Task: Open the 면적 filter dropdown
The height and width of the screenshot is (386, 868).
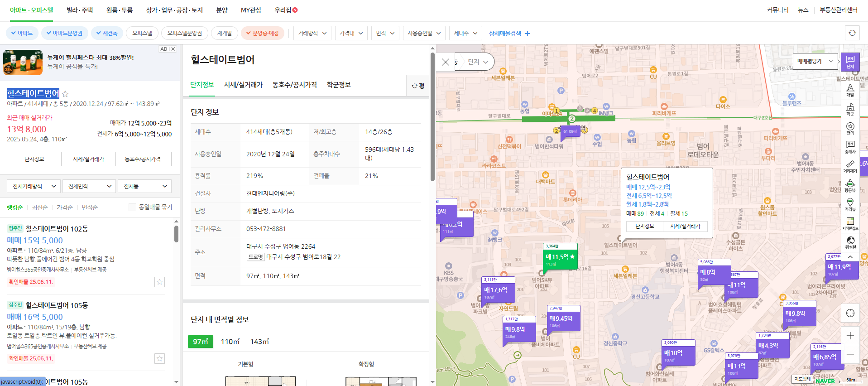Action: tap(385, 33)
